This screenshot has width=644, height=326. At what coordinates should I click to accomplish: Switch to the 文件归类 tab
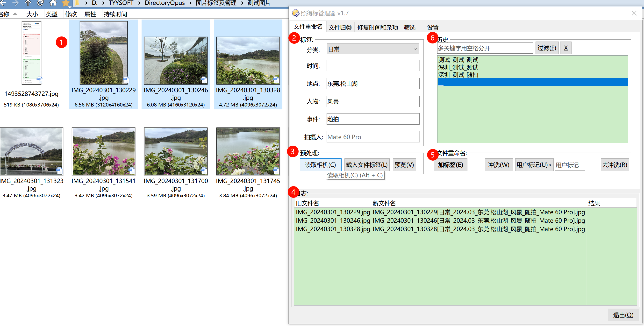(340, 27)
